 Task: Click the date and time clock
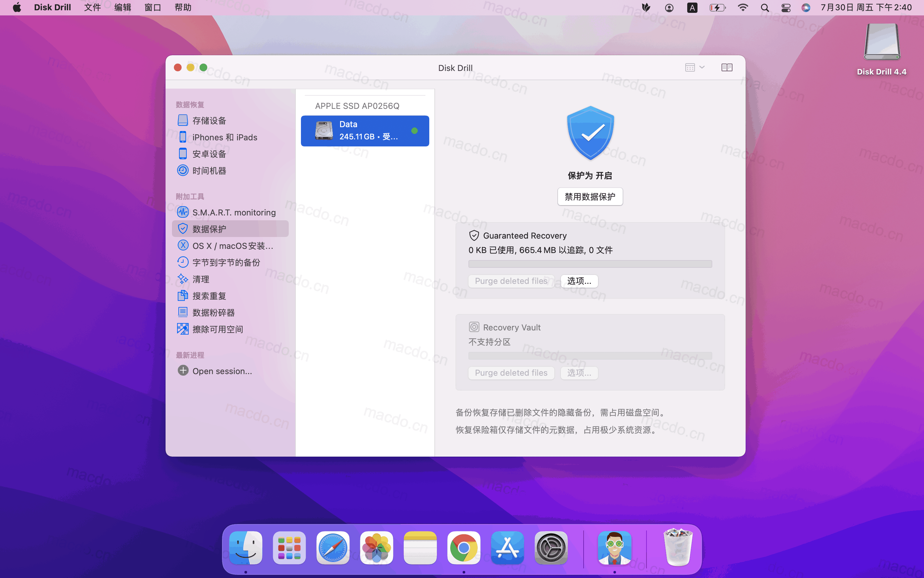(866, 7)
